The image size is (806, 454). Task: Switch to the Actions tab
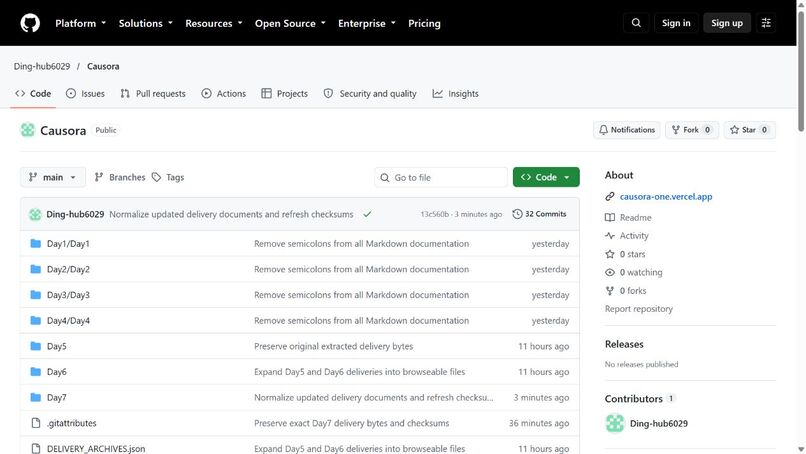[x=224, y=94]
